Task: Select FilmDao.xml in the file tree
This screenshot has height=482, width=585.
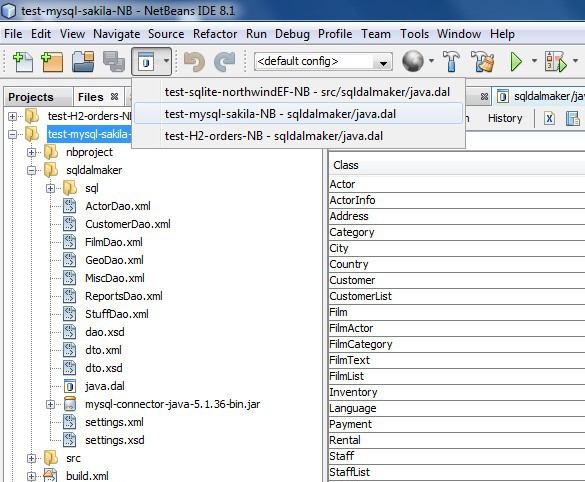Action: (114, 242)
